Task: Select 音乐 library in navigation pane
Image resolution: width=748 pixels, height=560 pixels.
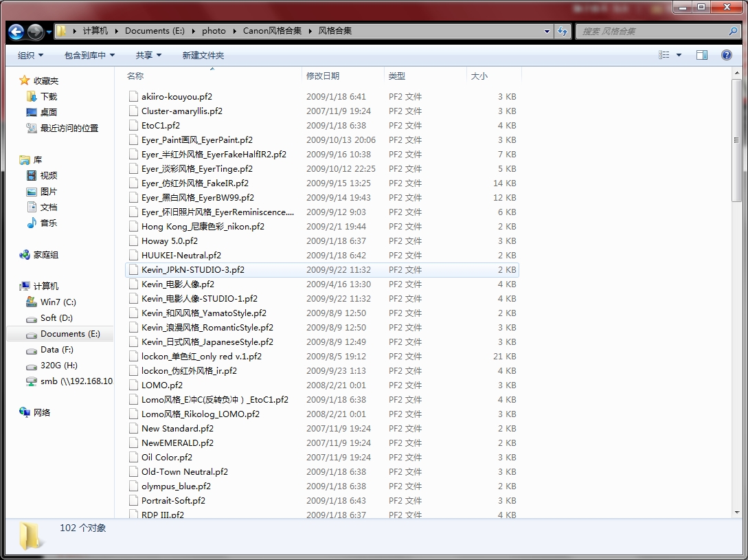Action: pyautogui.click(x=48, y=223)
